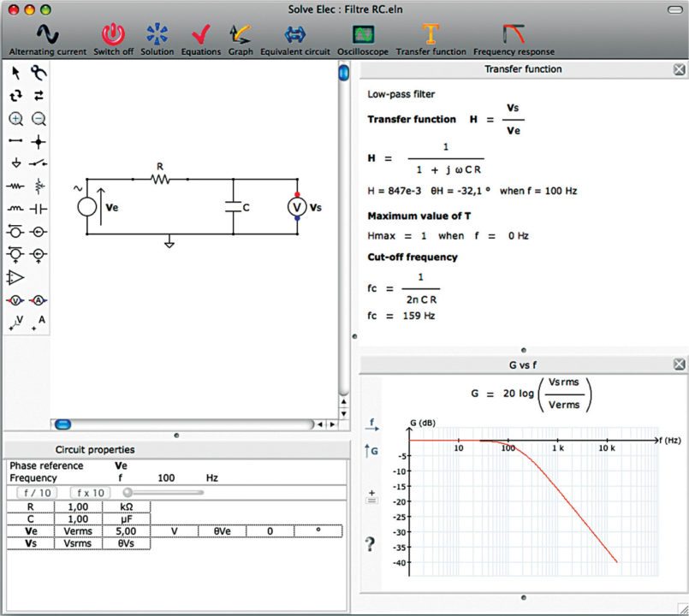Viewport: 689px width, 616px height.
Task: Choose the op-amp triangle tool
Action: [x=16, y=276]
